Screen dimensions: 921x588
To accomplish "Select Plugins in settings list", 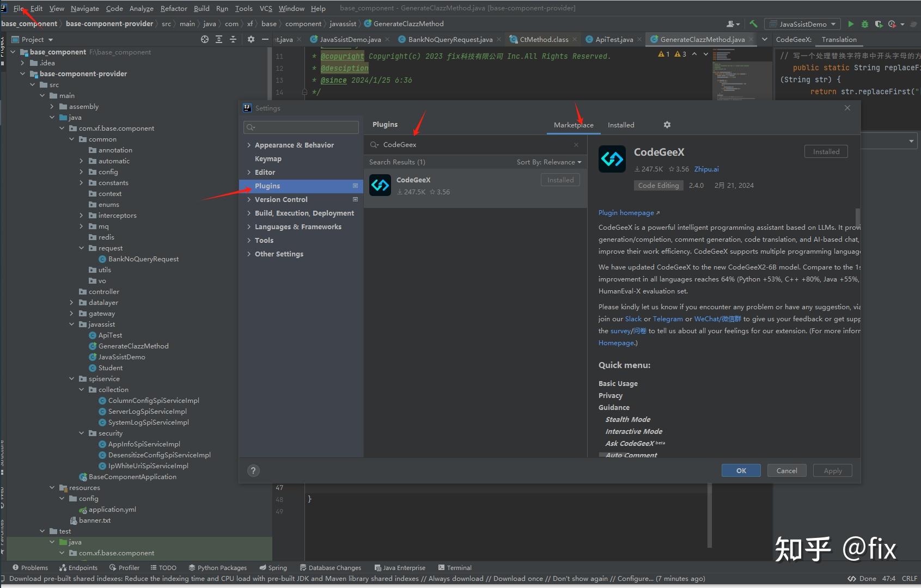I will (x=301, y=186).
